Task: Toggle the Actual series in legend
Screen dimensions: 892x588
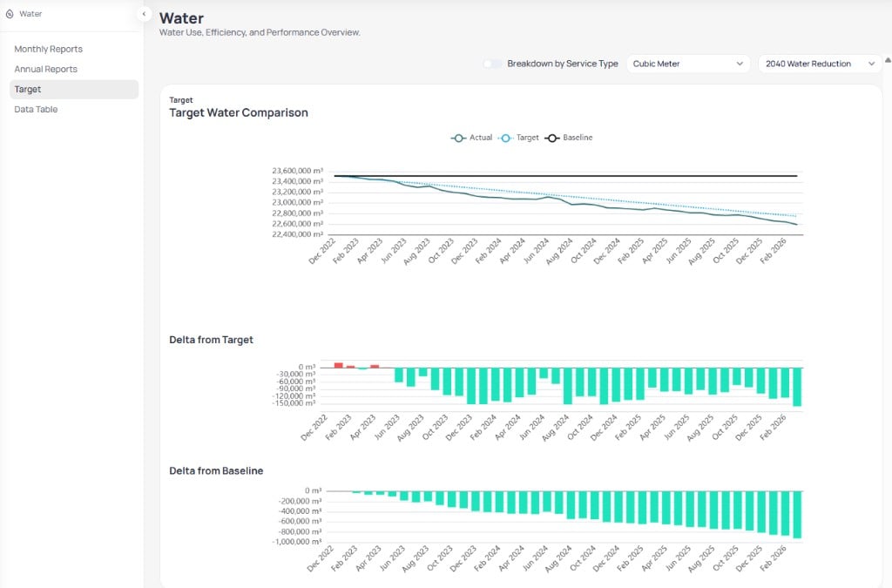Action: [471, 138]
